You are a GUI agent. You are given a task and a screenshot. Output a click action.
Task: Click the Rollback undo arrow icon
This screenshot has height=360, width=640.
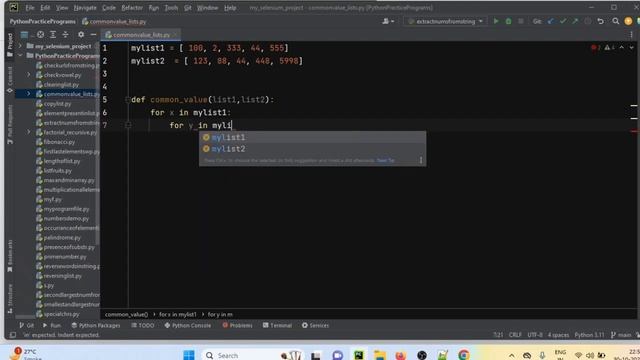600,21
